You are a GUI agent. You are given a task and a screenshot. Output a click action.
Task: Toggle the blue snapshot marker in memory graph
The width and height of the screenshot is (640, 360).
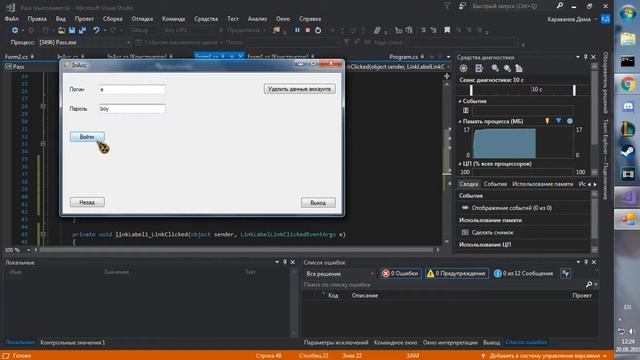pos(558,121)
